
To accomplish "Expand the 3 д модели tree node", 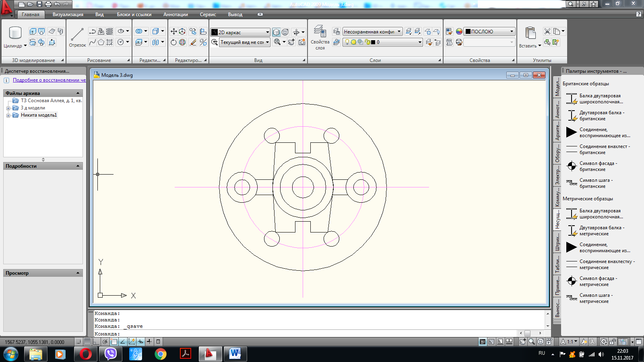I will 8,108.
